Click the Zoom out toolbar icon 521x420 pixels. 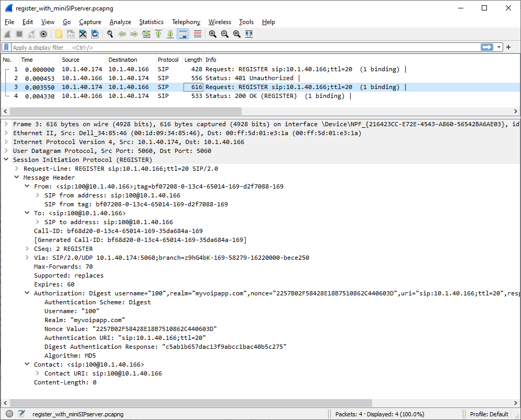click(x=225, y=34)
